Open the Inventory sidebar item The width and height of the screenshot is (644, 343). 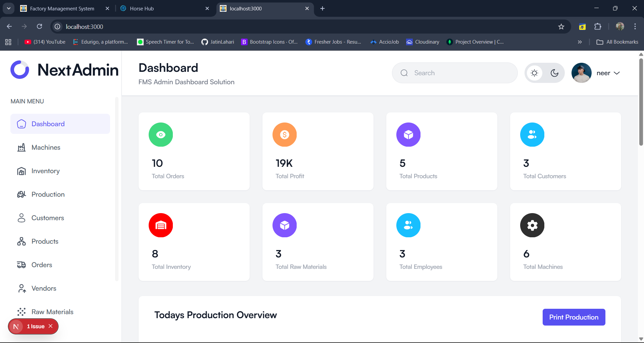click(x=45, y=171)
